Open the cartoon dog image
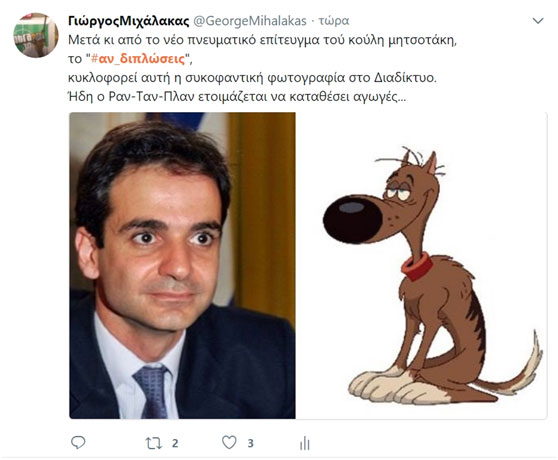558x460 pixels. point(421,265)
